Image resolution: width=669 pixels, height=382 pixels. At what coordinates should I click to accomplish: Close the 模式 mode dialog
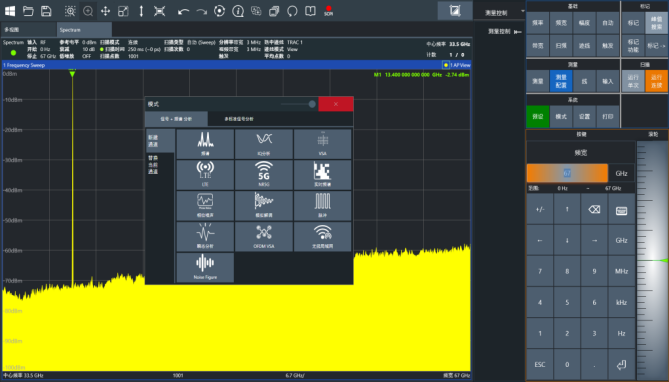(336, 104)
